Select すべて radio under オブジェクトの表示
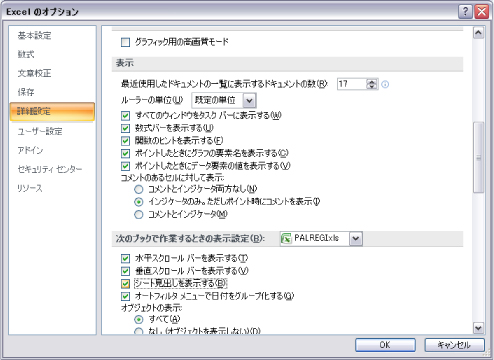Viewport: 494px width, 360px height. click(139, 319)
